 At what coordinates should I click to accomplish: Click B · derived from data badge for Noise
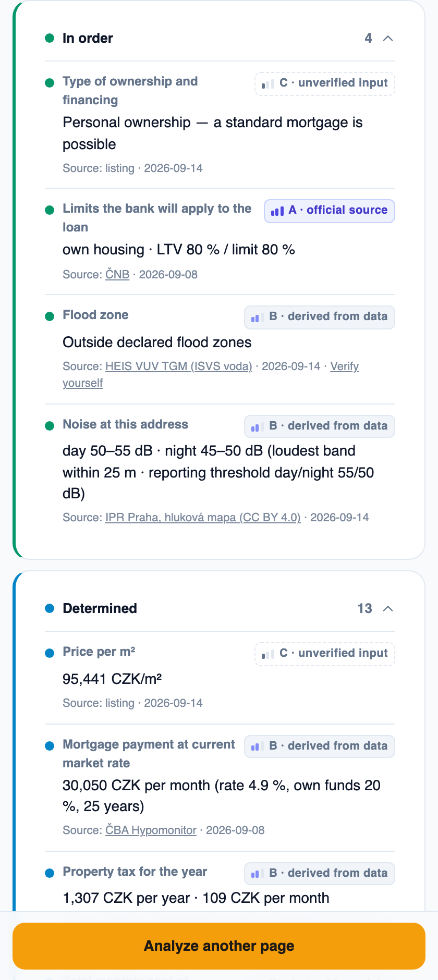point(320,426)
